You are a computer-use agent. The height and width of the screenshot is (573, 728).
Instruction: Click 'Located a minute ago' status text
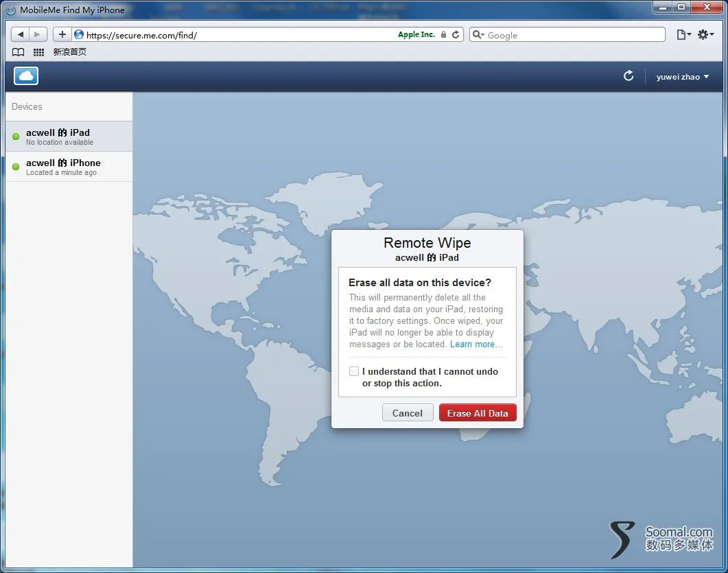pos(61,172)
